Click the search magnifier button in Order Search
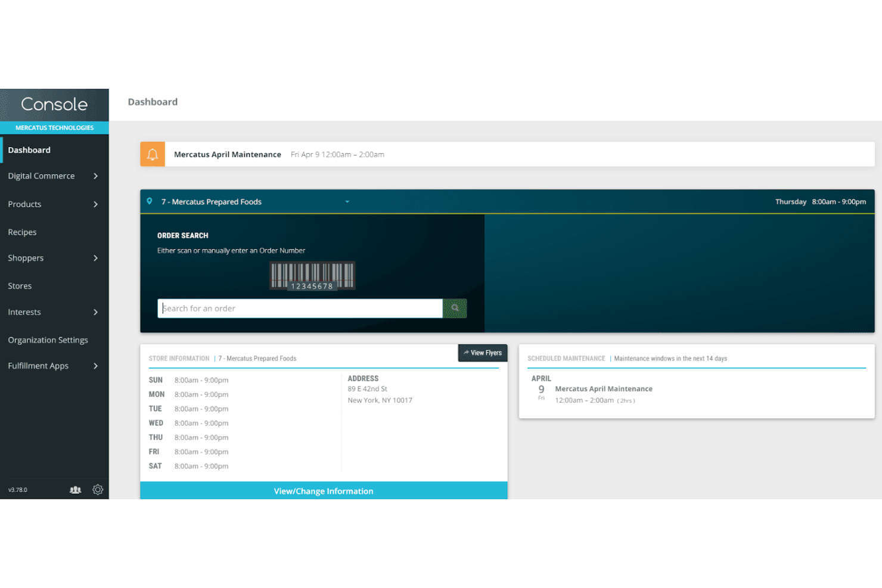Screen dimensions: 882x588 [455, 308]
